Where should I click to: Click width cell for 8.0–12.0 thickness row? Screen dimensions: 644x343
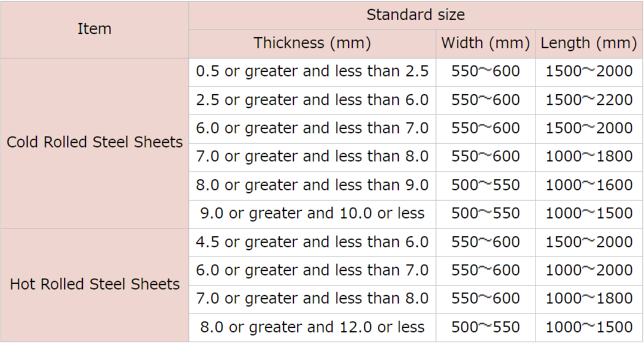(485, 327)
